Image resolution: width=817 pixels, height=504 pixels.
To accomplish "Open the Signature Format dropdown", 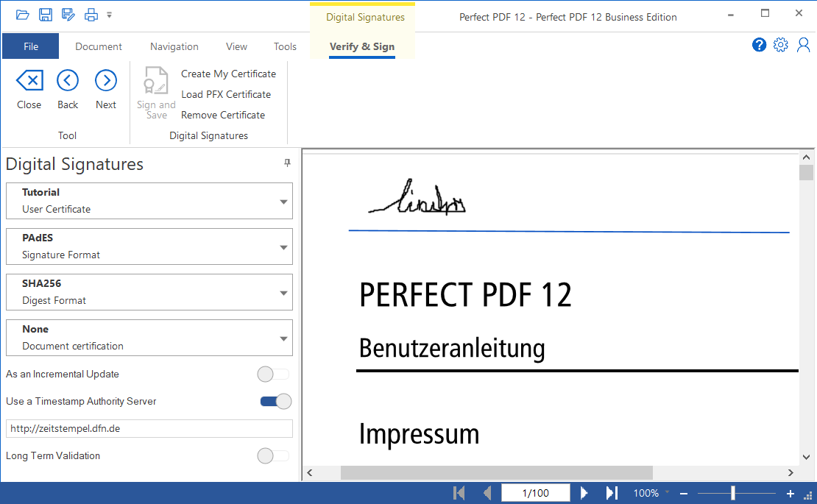I will point(283,247).
